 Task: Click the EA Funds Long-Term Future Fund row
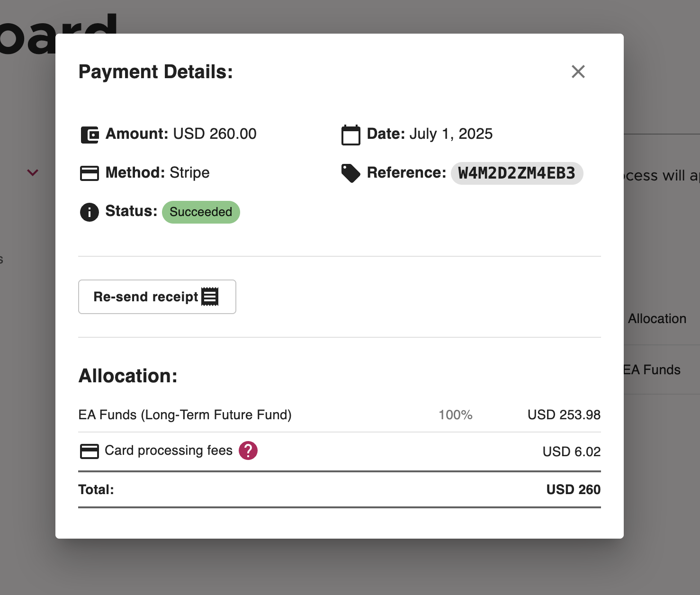pos(340,415)
